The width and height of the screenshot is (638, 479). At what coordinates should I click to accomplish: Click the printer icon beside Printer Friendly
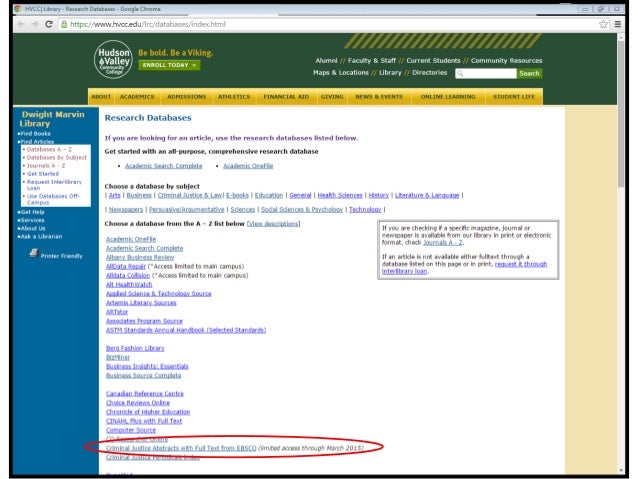(x=34, y=253)
